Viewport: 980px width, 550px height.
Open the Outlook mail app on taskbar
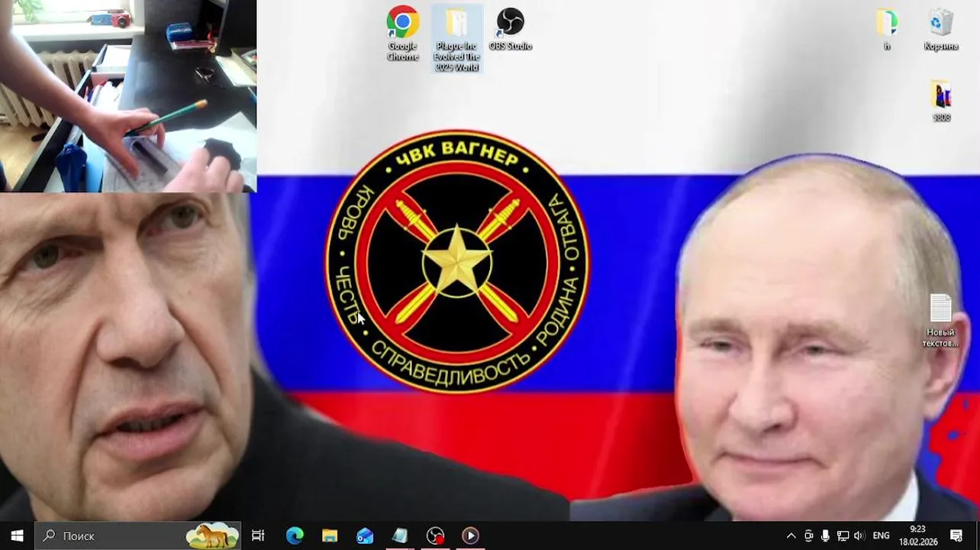point(365,535)
